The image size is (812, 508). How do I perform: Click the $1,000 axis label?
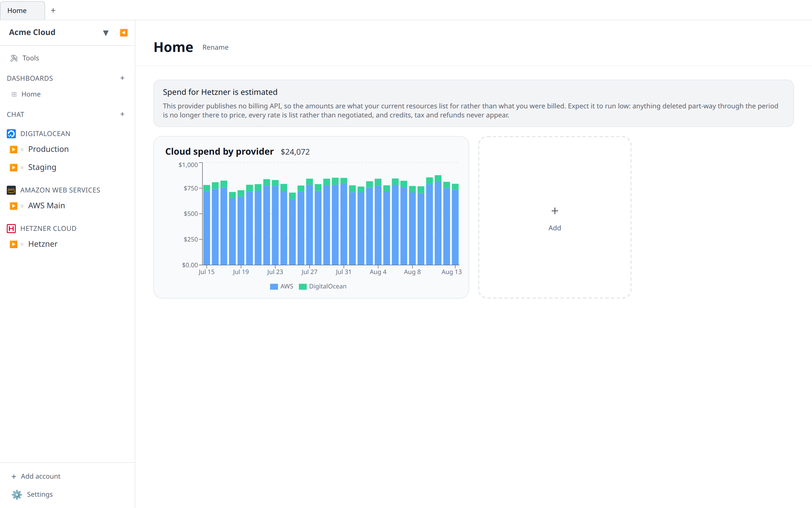pyautogui.click(x=188, y=165)
